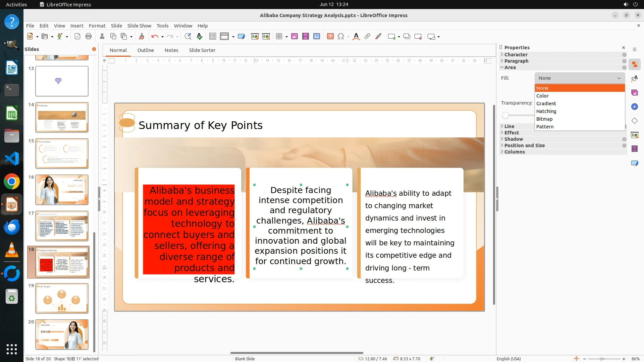Click the Display Grid toolbar icon
Screen dimensions: 644x362
[212, 37]
